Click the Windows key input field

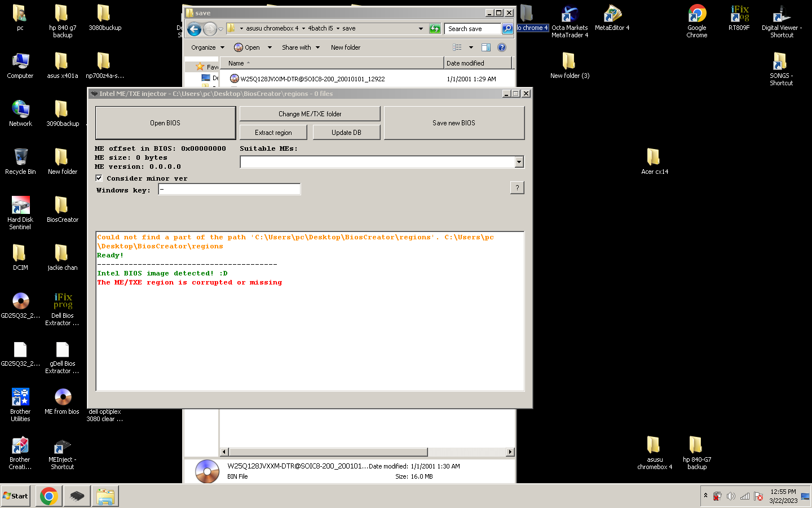(230, 190)
